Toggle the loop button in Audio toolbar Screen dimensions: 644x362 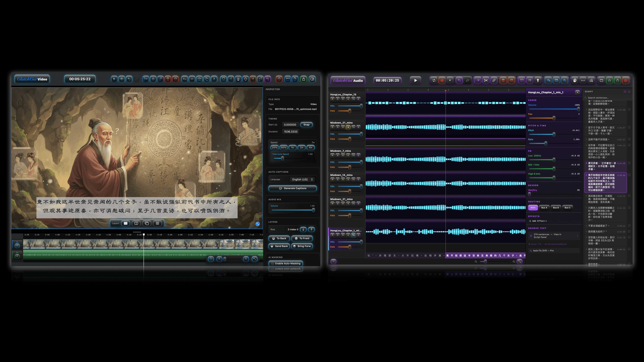pyautogui.click(x=434, y=80)
